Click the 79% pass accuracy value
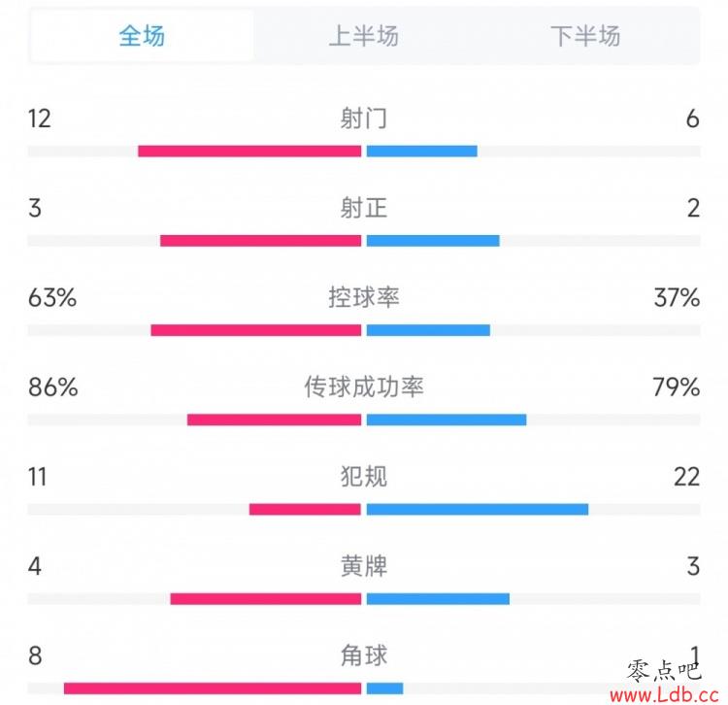The width and height of the screenshot is (728, 705). [676, 386]
